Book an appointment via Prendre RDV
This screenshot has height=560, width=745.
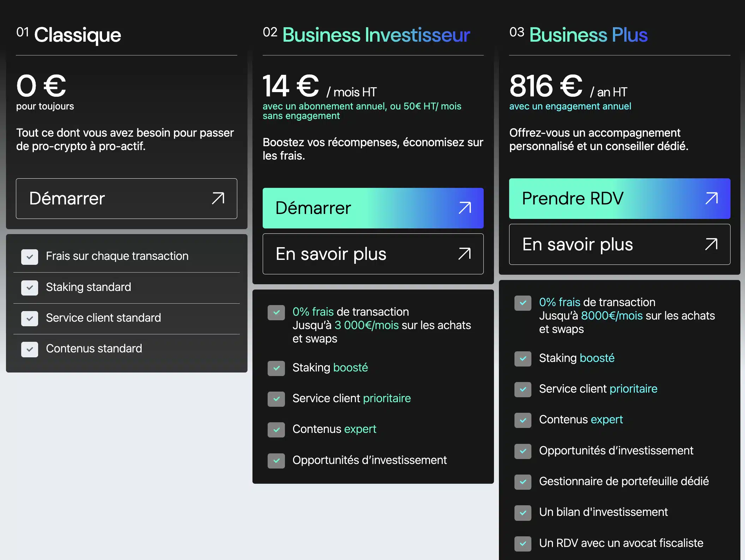[619, 198]
